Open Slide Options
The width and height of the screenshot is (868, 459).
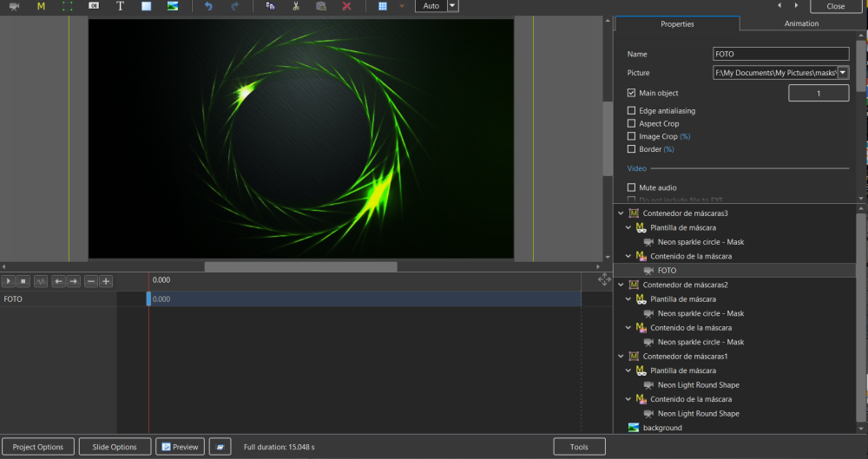pyautogui.click(x=115, y=447)
